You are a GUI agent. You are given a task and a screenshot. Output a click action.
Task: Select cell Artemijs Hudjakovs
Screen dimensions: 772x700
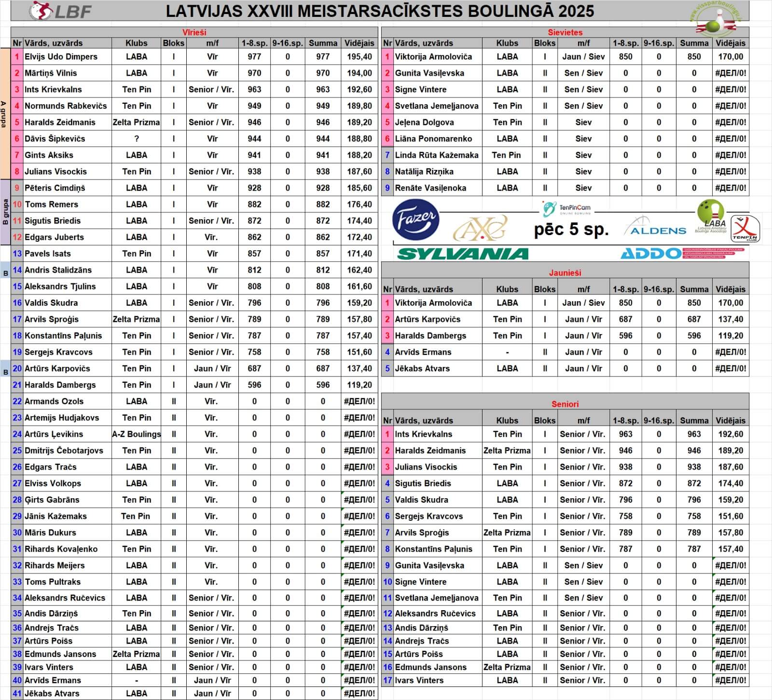pos(68,418)
